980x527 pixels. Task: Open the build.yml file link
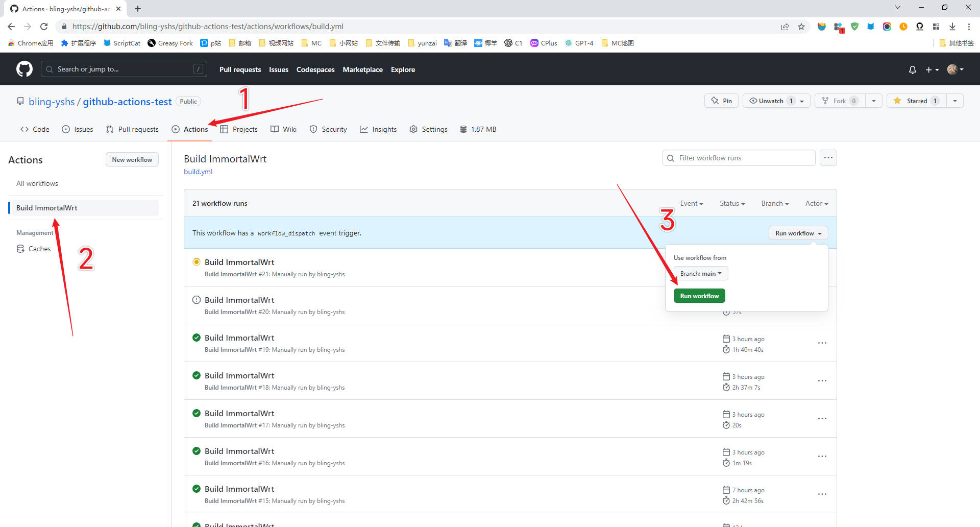click(x=198, y=172)
